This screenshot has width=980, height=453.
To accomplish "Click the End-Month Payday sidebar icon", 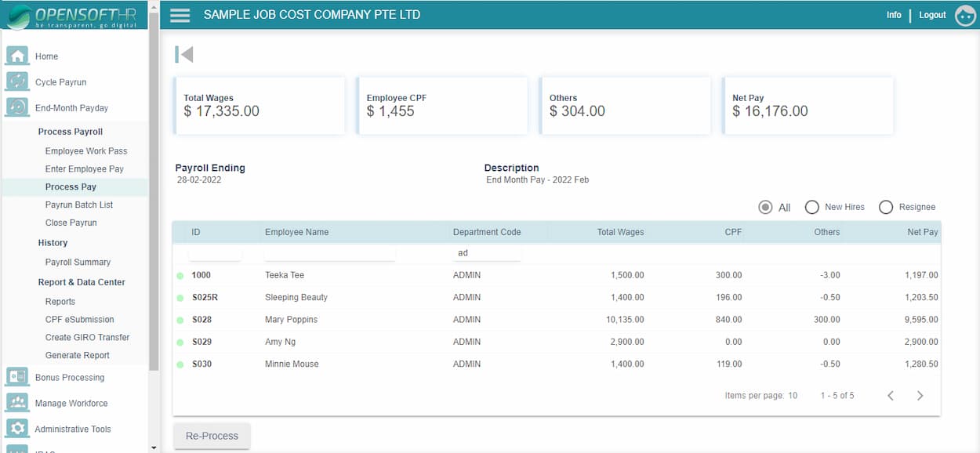I will click(17, 107).
